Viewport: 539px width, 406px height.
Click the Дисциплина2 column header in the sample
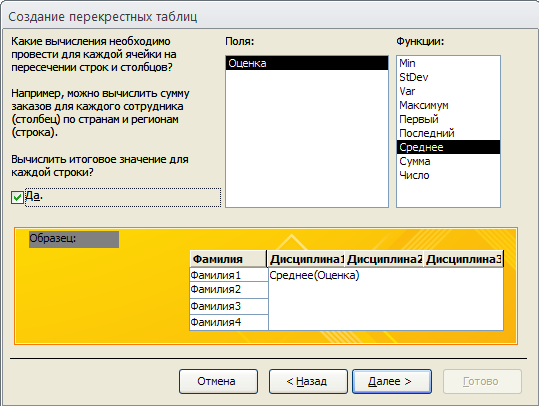384,259
